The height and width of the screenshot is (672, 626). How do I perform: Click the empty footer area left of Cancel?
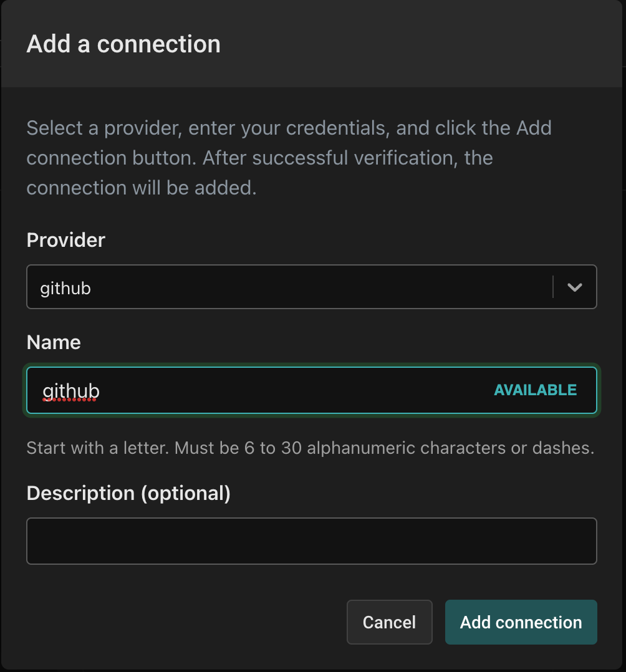click(185, 622)
